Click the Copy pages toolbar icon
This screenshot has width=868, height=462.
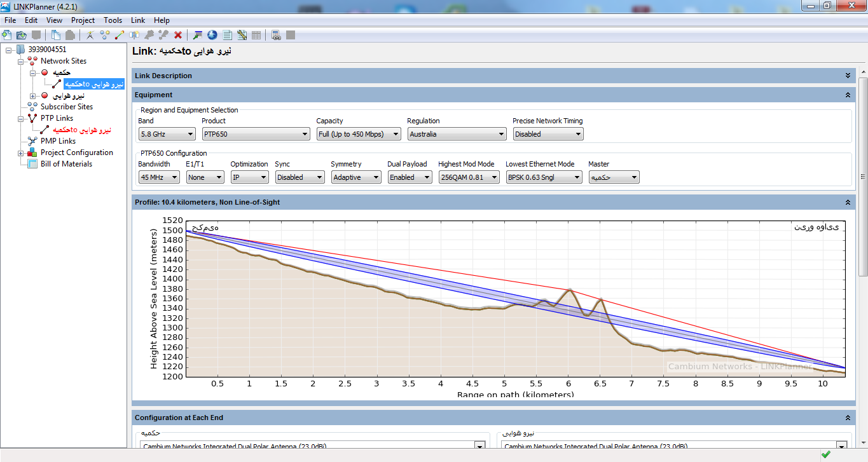pyautogui.click(x=56, y=35)
